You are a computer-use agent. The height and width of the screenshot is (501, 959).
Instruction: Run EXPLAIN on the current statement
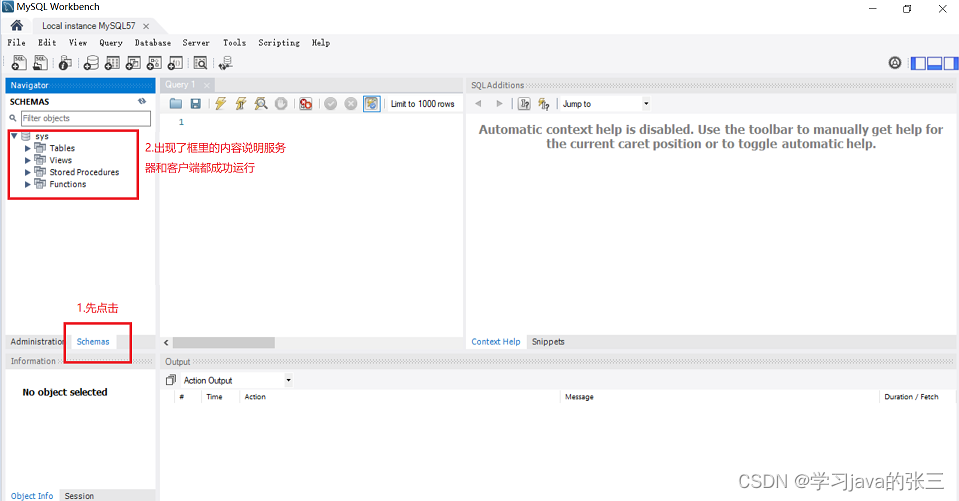coord(261,104)
